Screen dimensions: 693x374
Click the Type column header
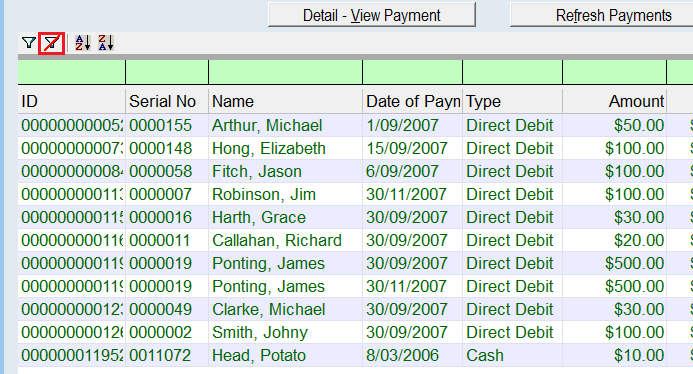tap(513, 101)
